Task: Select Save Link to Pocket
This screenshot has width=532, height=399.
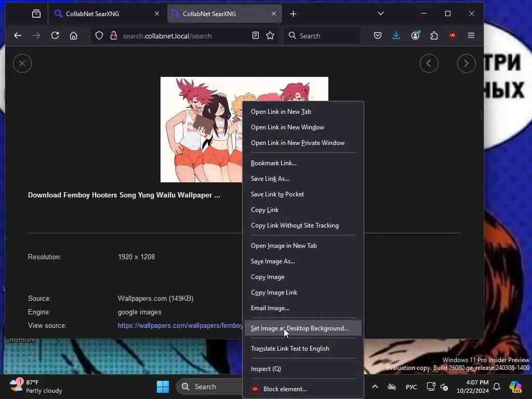Action: click(303, 194)
